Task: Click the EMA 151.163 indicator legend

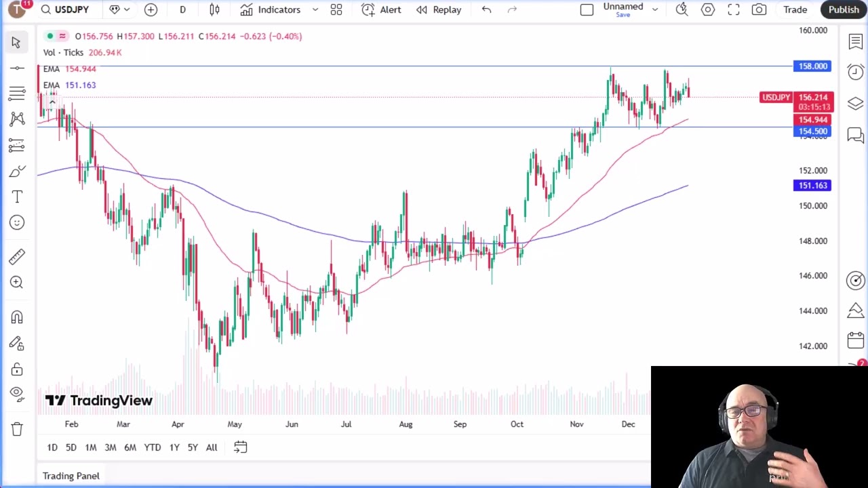Action: pos(70,85)
